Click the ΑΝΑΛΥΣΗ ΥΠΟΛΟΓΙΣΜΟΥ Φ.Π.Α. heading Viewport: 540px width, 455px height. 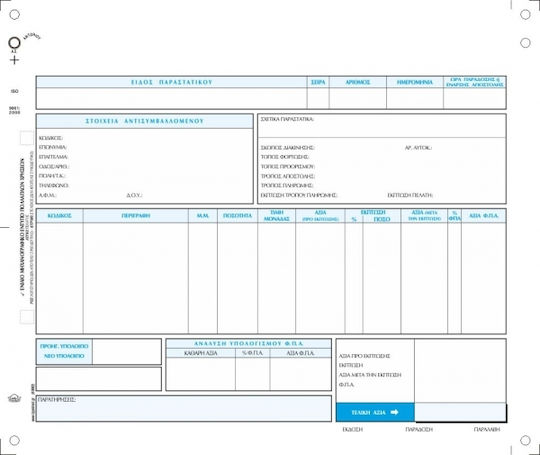click(249, 344)
